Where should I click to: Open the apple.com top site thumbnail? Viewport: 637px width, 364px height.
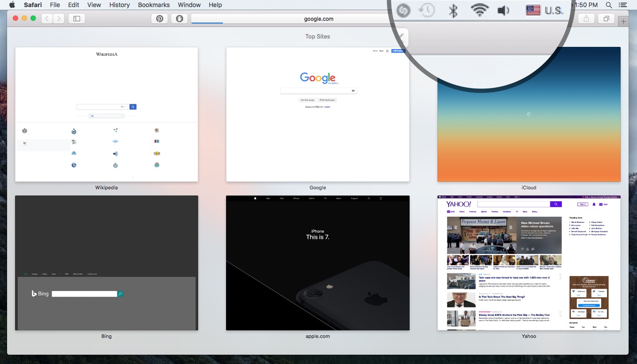(x=318, y=263)
